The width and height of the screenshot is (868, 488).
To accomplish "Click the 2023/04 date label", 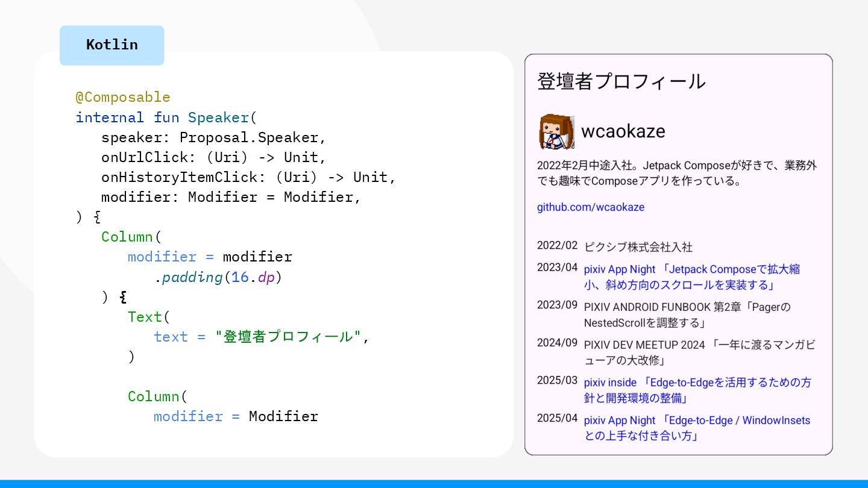I will click(557, 267).
